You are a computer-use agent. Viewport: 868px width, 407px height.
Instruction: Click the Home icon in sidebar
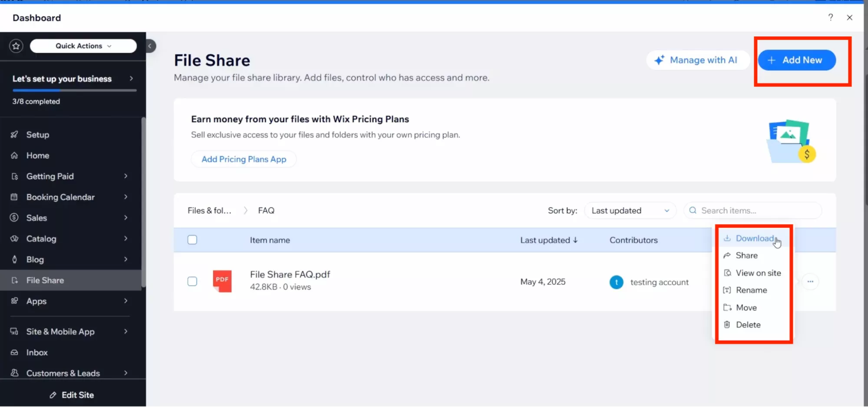pyautogui.click(x=14, y=156)
